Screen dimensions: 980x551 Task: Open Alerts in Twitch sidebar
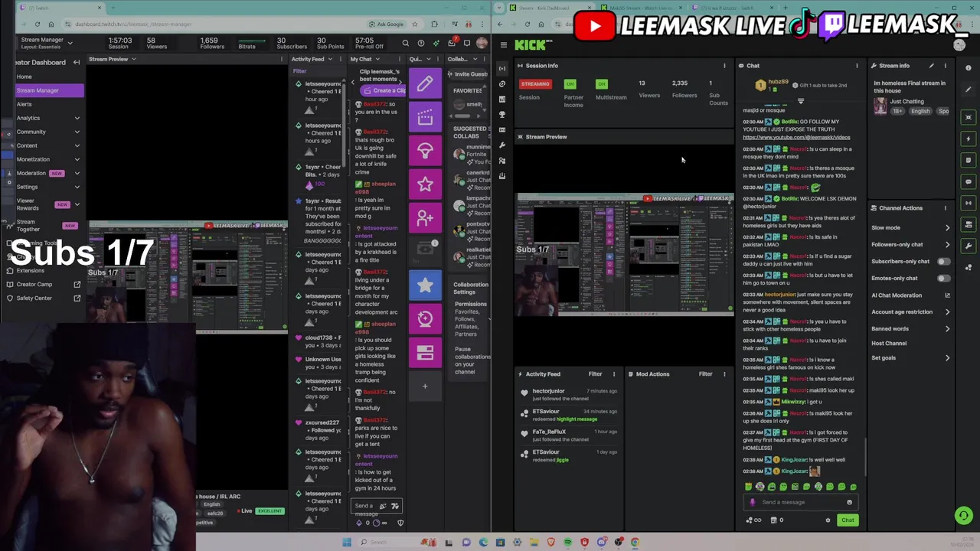(x=24, y=104)
